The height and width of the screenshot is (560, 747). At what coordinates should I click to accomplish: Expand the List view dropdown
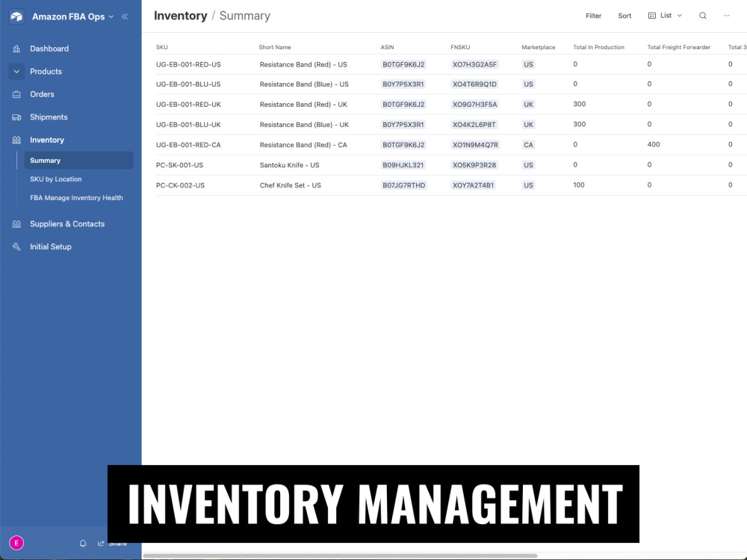pos(664,15)
